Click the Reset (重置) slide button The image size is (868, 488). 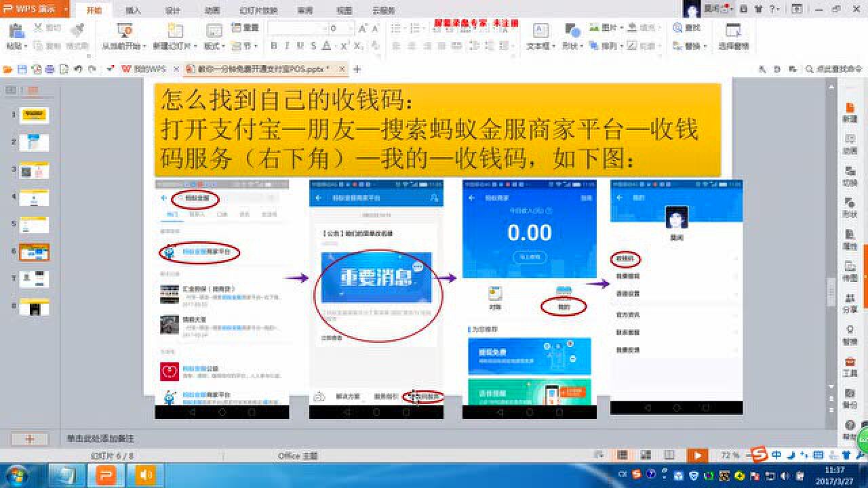[245, 28]
